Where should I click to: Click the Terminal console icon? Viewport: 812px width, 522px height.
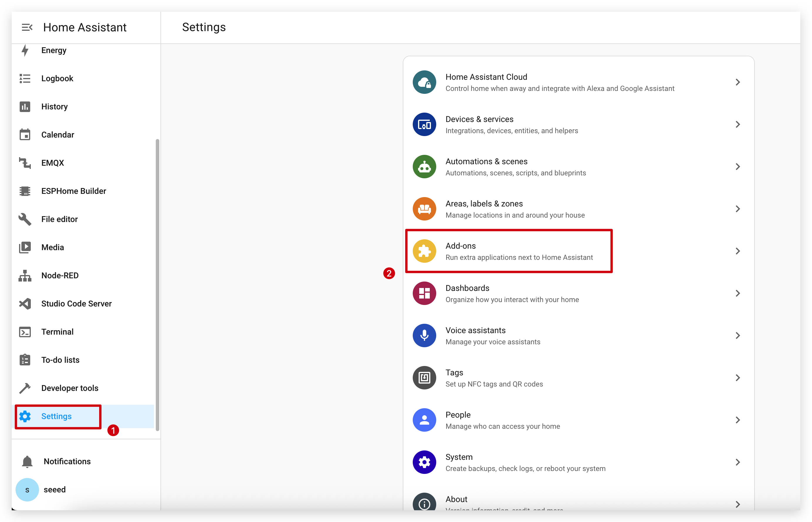click(25, 331)
